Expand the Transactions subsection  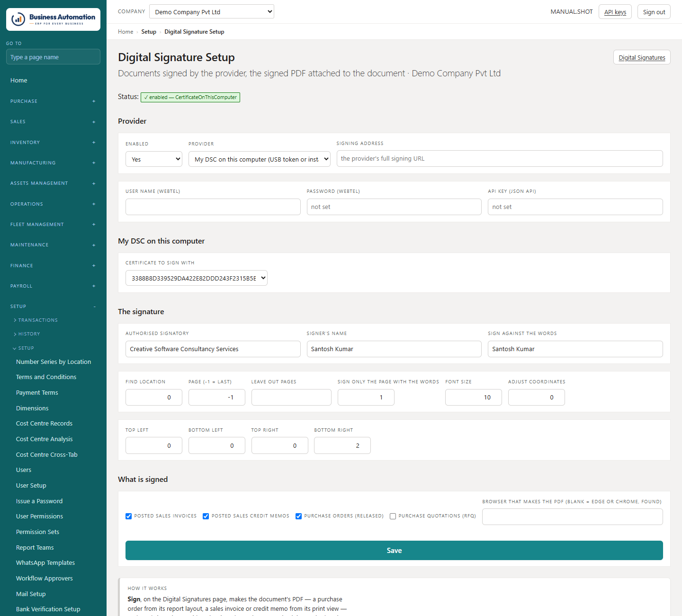(36, 320)
